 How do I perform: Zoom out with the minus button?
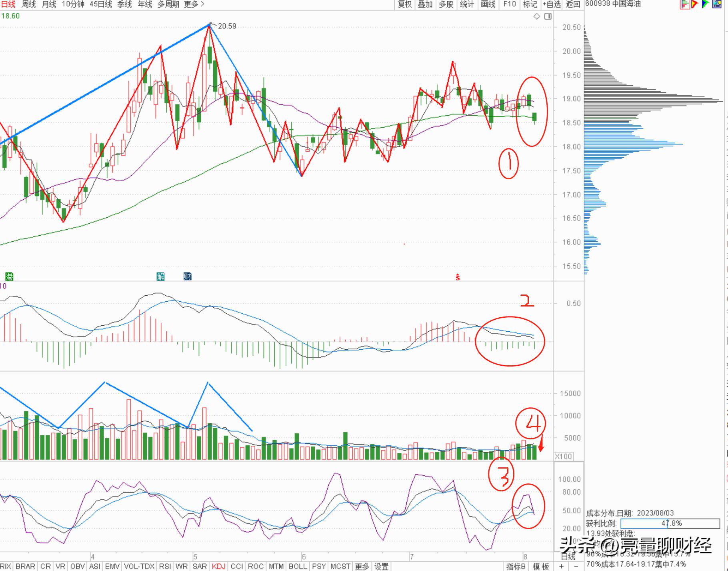576,566
